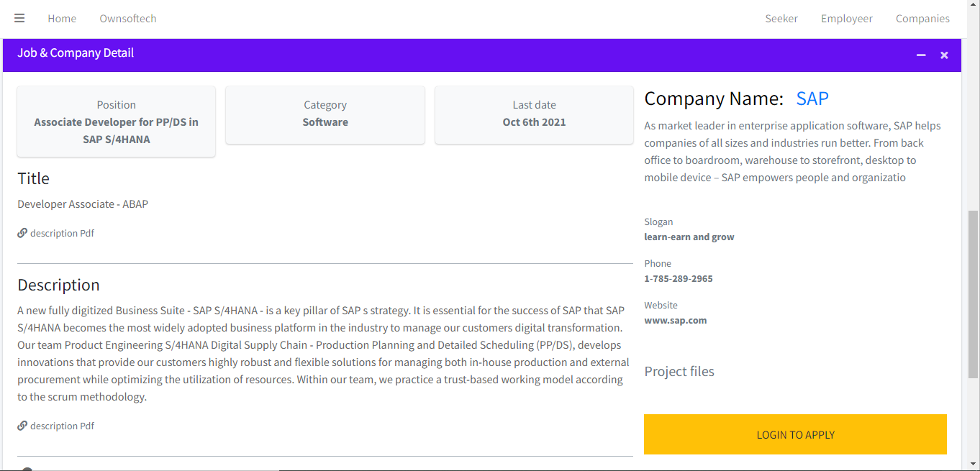
Task: Click the link icon under Developer Associate title
Action: click(x=22, y=233)
